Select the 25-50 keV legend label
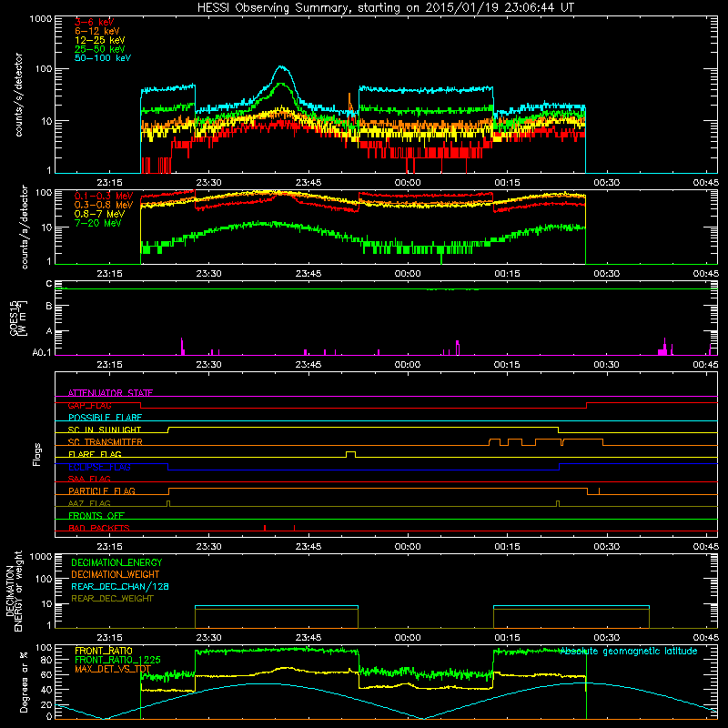Viewport: 728px width, 728px height. (x=100, y=49)
